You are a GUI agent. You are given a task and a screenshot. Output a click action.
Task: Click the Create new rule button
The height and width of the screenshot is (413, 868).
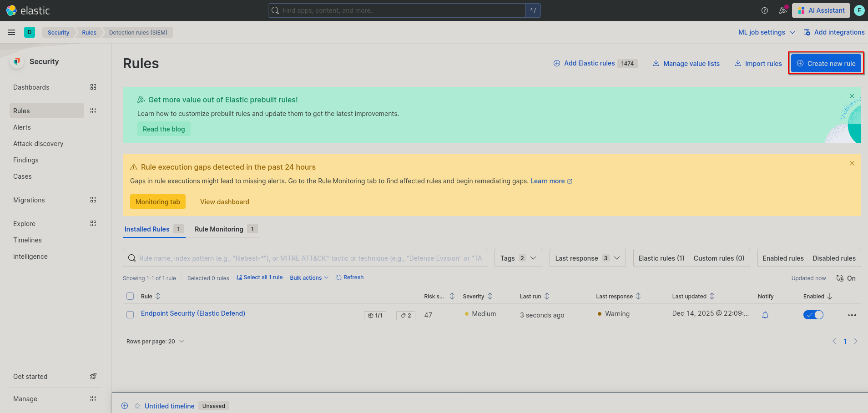(x=826, y=63)
